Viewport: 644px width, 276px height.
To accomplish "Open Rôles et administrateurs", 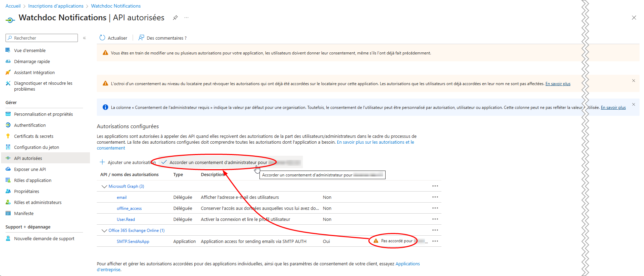I will tap(38, 202).
